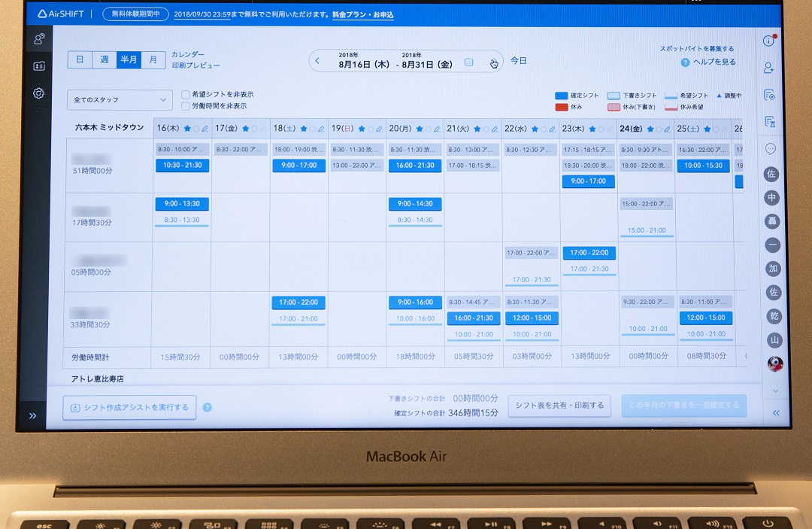Screen dimensions: 812x529
Task: Open the staff management sidebar icon
Action: [39, 39]
